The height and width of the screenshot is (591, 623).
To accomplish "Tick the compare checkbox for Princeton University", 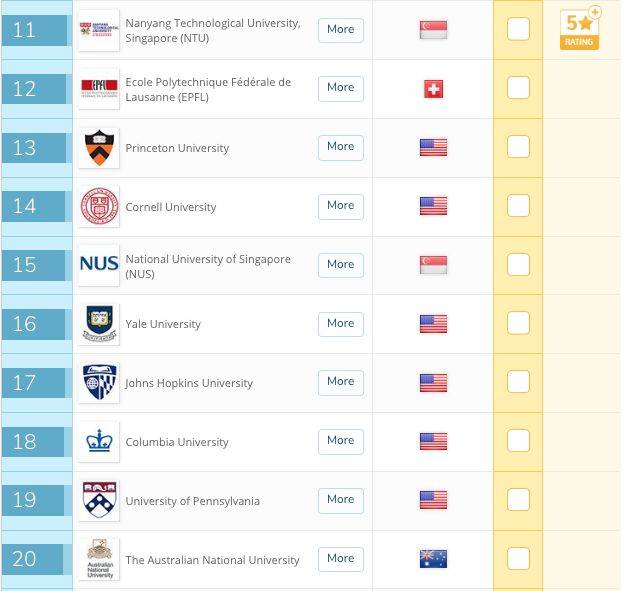I will tap(518, 147).
